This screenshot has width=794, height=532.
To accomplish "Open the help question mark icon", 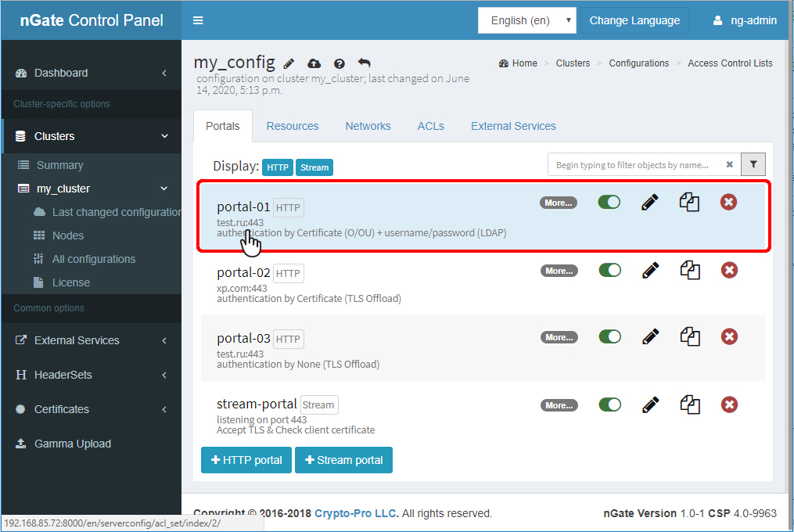I will click(340, 63).
